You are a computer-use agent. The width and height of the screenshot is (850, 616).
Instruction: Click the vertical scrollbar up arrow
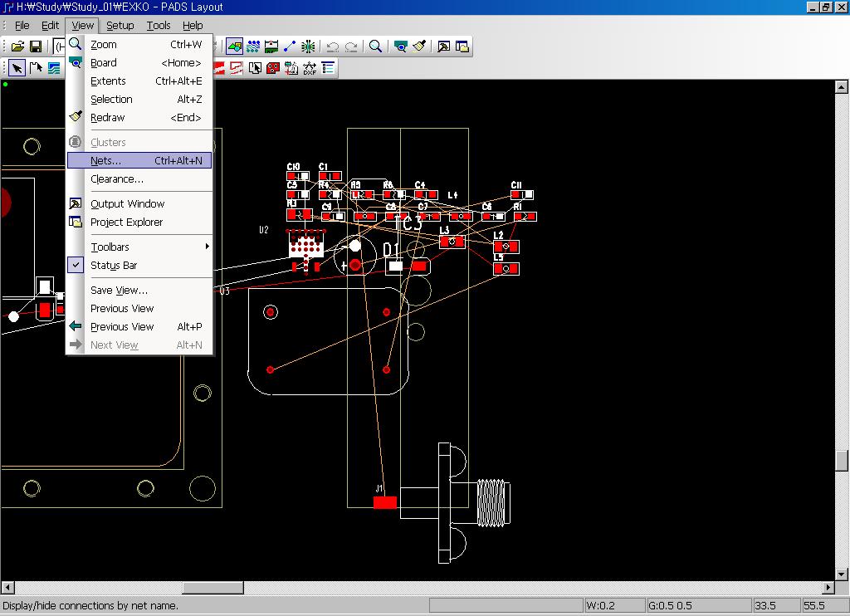click(842, 87)
